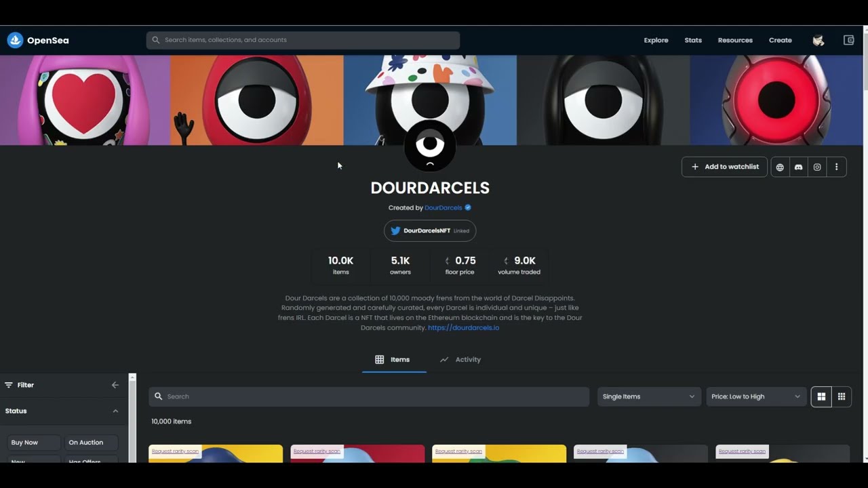Screen dimensions: 868x488
Task: Open the DourDarcels creator link
Action: 443,207
